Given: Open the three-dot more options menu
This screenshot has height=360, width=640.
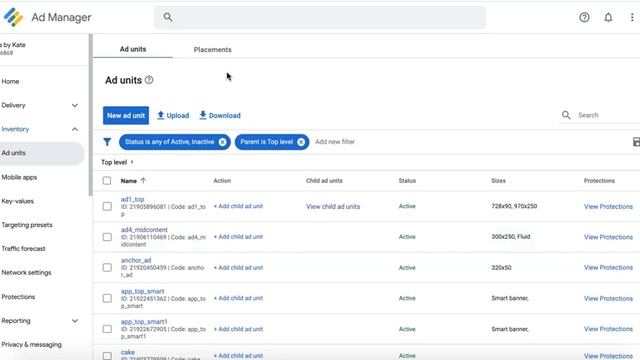Looking at the screenshot, I should [x=632, y=17].
